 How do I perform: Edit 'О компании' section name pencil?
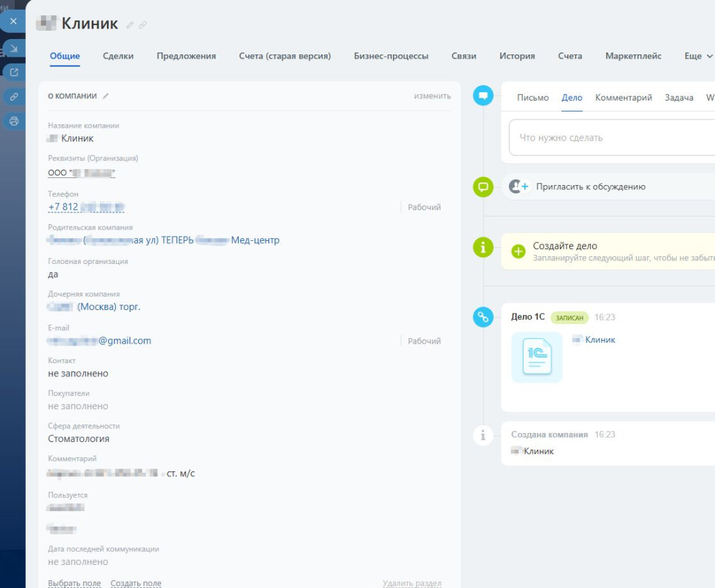[x=105, y=96]
